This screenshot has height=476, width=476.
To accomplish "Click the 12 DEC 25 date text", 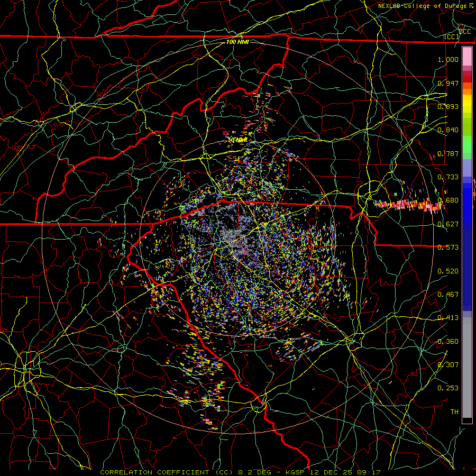I will click(330, 472).
